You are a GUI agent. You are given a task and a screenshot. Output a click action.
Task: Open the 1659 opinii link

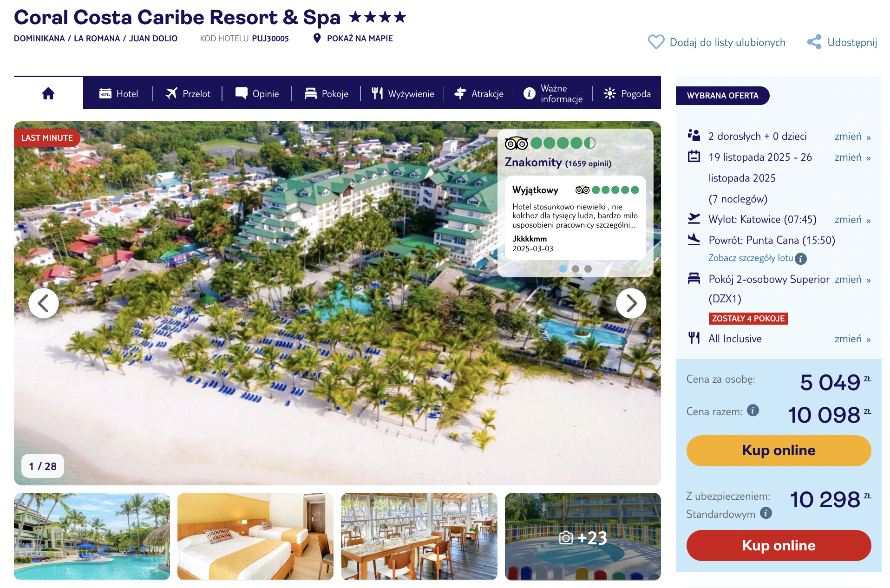point(588,163)
